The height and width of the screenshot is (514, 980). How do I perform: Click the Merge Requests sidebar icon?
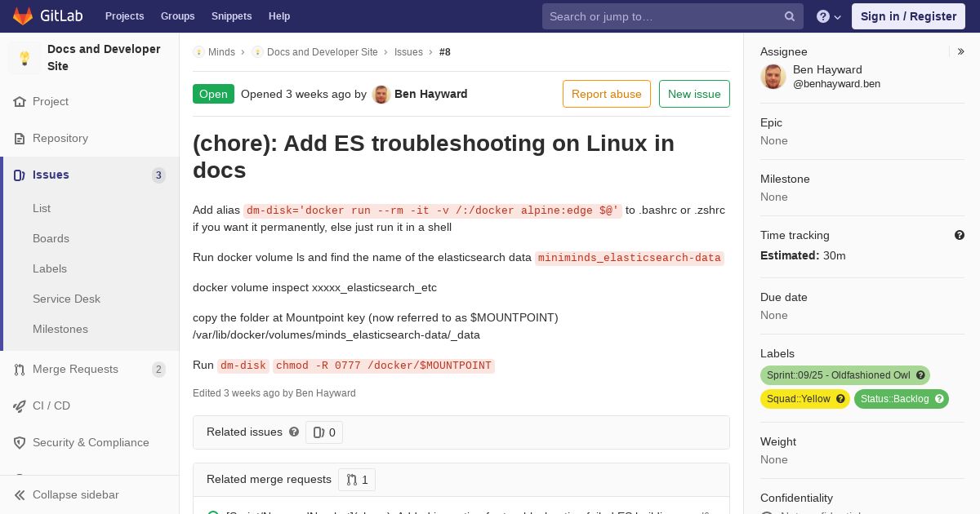coord(20,370)
